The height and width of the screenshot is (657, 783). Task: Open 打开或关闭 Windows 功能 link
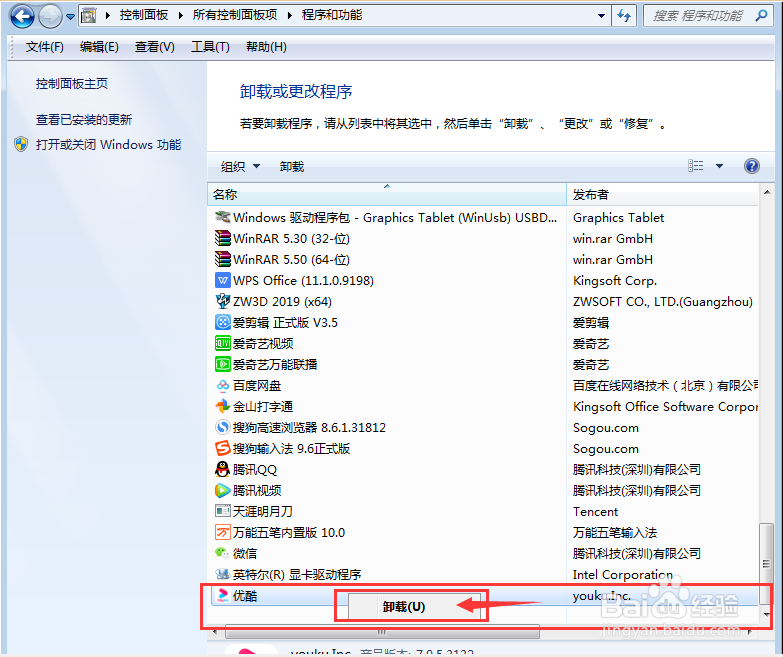coord(108,145)
